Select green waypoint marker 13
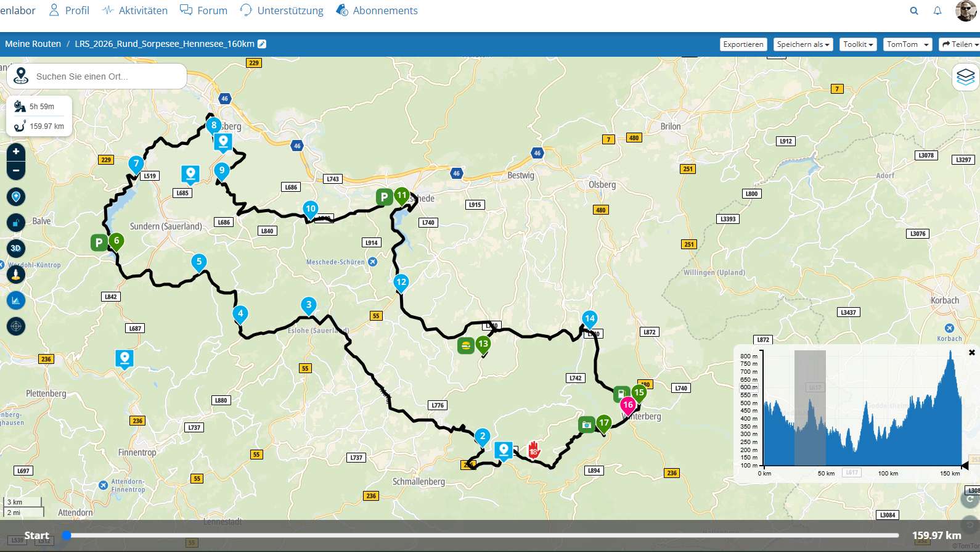This screenshot has height=552, width=980. coord(483,345)
